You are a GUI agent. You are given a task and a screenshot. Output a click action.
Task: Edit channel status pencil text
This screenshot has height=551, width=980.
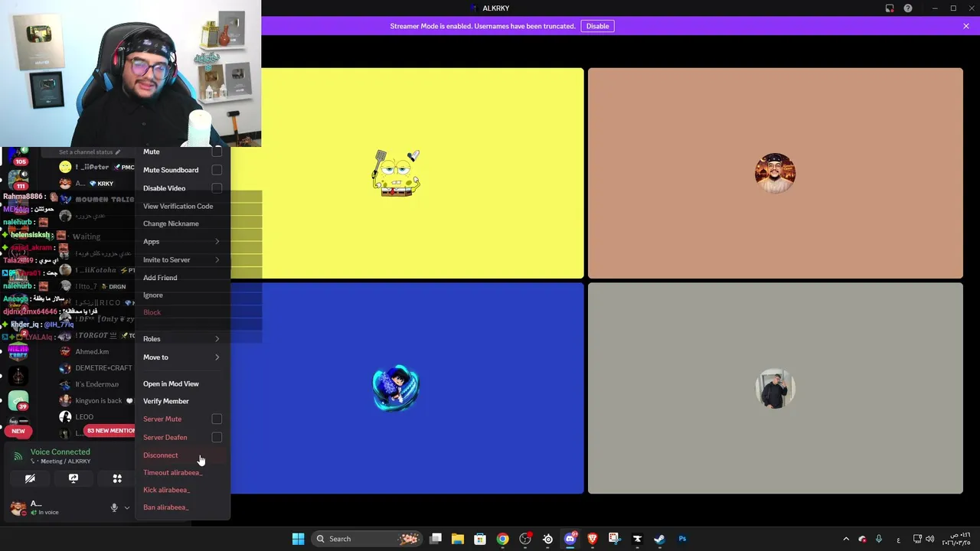[90, 152]
